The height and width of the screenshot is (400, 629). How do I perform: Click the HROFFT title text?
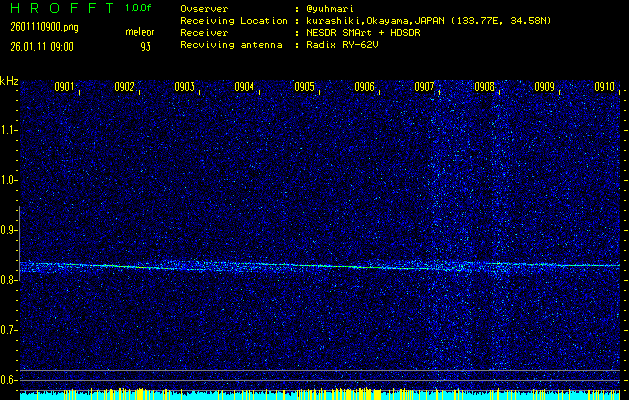[x=56, y=8]
